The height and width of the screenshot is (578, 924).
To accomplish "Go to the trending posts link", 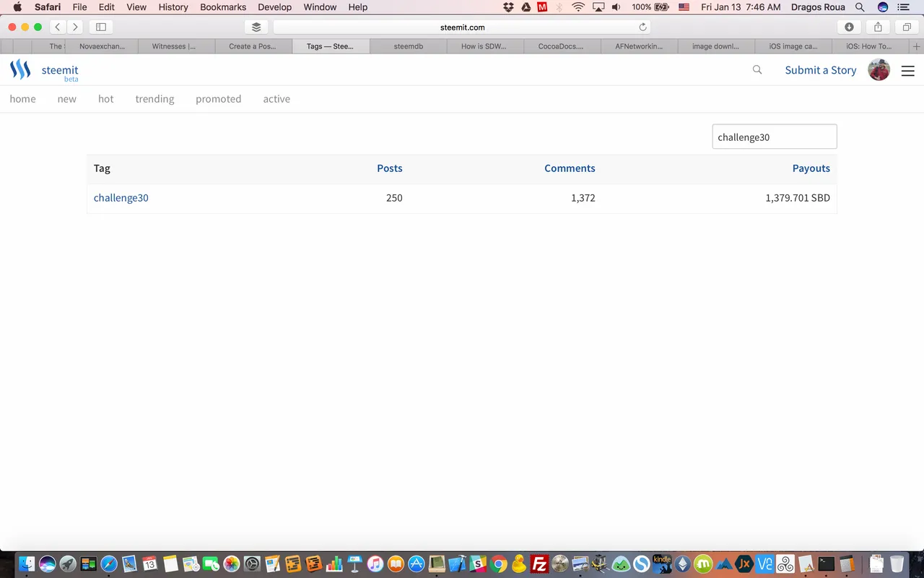I will click(154, 99).
